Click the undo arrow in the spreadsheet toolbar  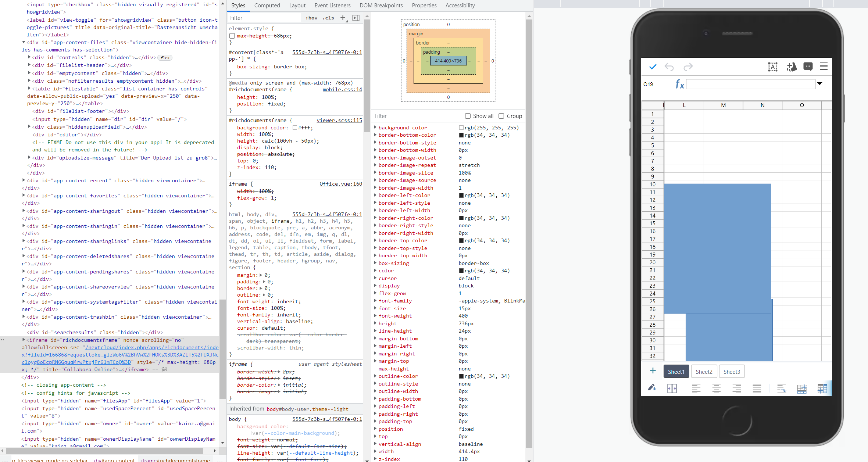[x=669, y=67]
